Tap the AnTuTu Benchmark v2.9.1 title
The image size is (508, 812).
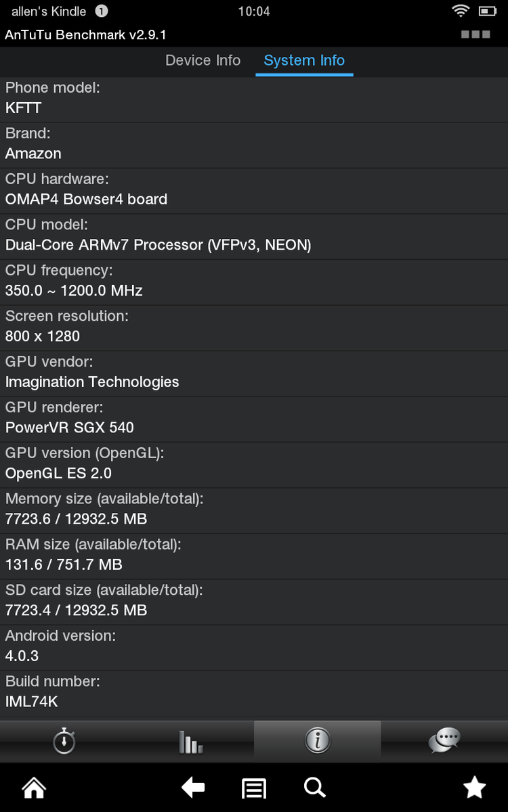point(85,34)
